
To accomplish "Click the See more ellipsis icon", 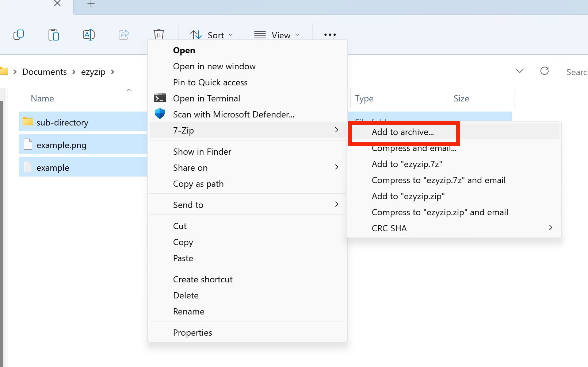I will pyautogui.click(x=330, y=35).
